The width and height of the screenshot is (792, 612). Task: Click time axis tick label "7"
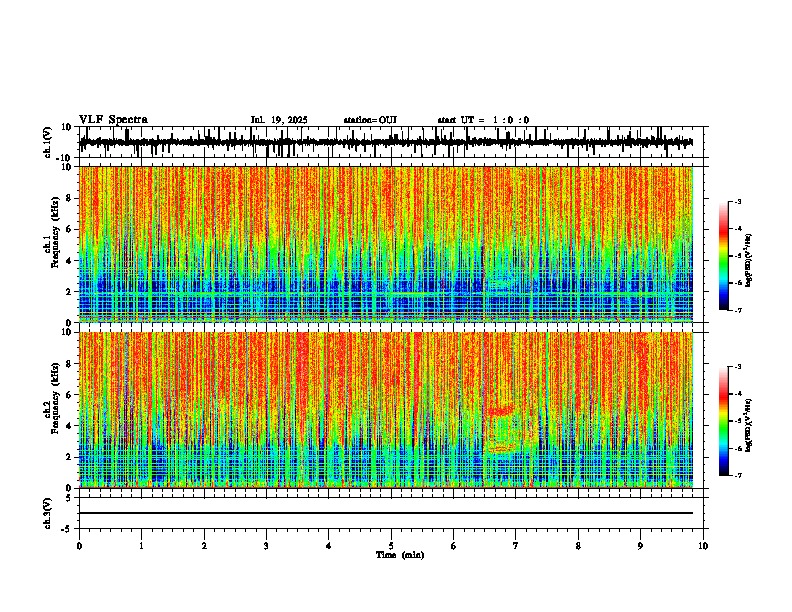(x=516, y=546)
